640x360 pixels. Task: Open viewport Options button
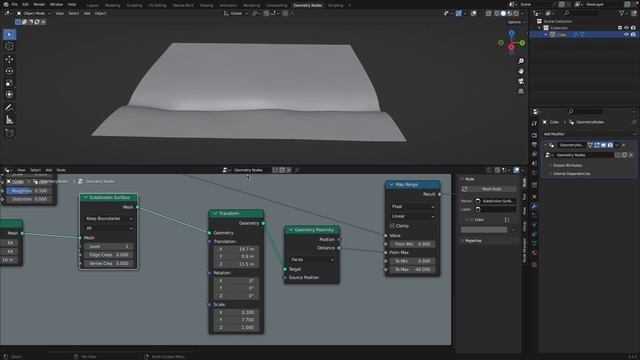click(515, 22)
